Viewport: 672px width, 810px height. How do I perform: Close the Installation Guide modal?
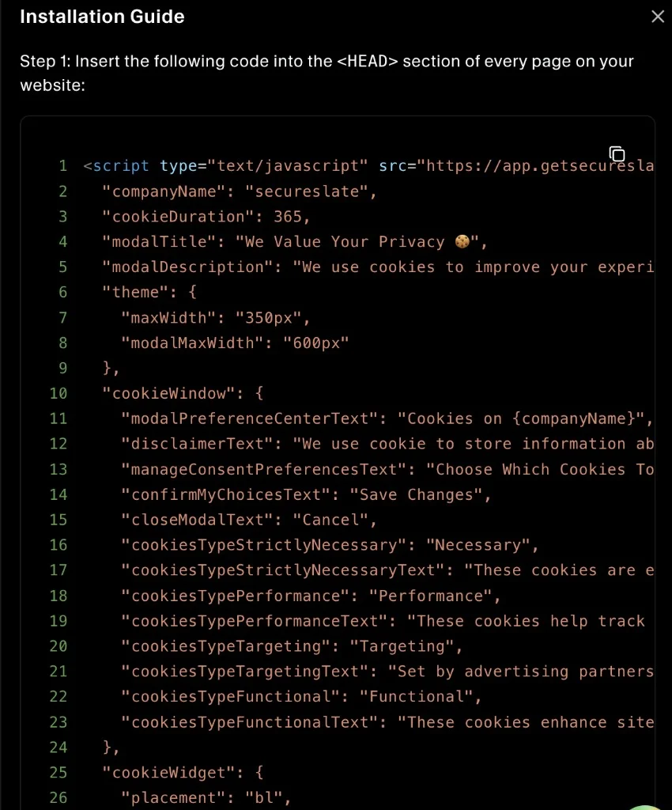(x=658, y=16)
